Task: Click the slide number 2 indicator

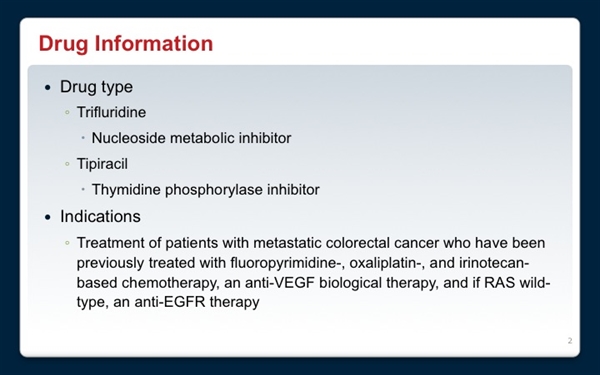Action: pos(570,341)
